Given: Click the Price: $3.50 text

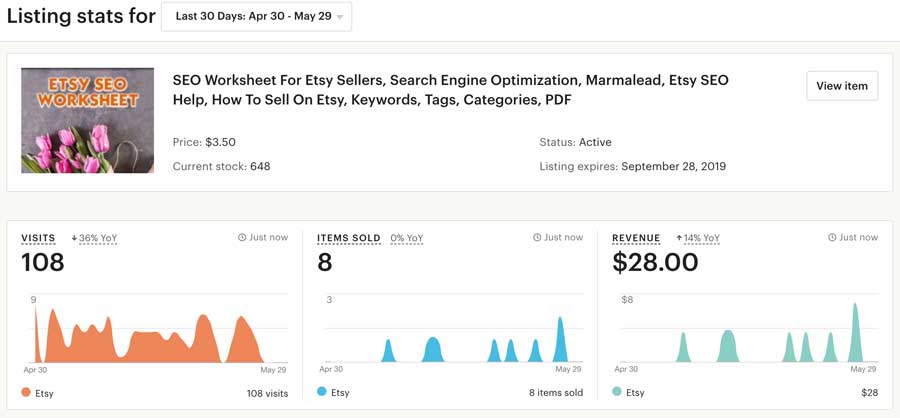Looking at the screenshot, I should (x=204, y=142).
